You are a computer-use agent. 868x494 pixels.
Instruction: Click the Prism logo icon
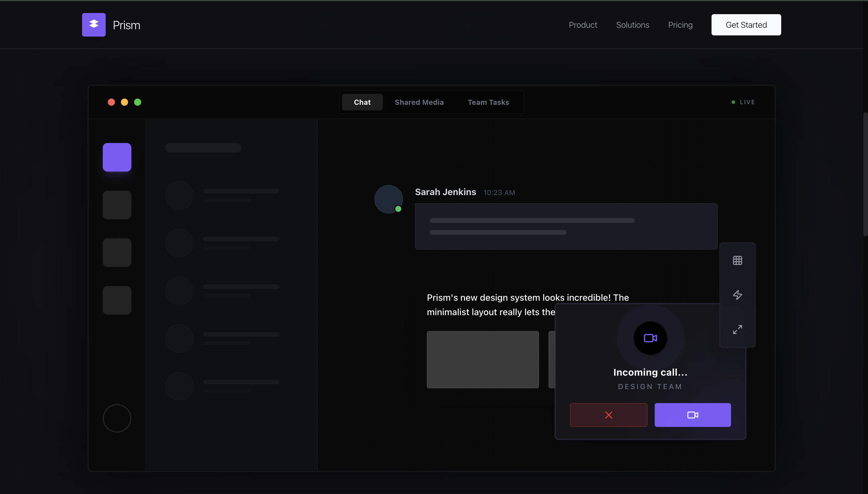tap(94, 25)
